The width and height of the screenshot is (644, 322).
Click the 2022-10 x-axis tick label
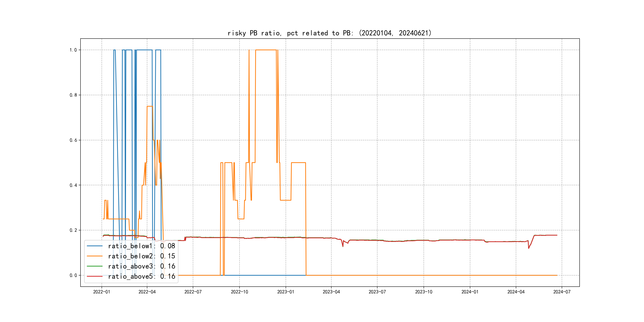click(239, 292)
